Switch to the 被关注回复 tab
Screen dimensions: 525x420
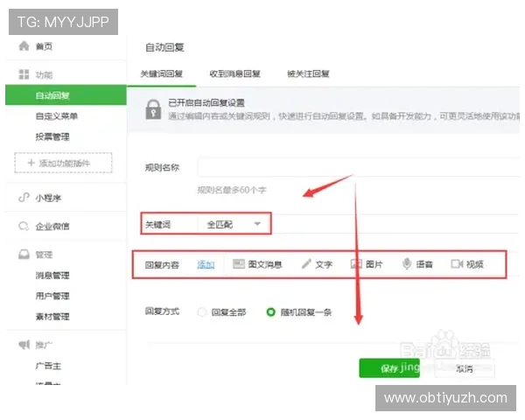[x=308, y=73]
